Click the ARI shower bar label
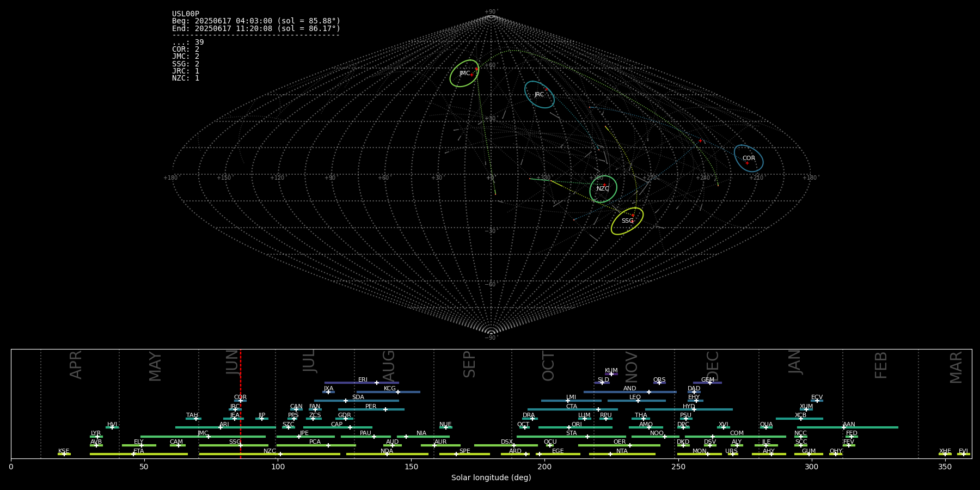The width and height of the screenshot is (980, 490). pyautogui.click(x=224, y=425)
